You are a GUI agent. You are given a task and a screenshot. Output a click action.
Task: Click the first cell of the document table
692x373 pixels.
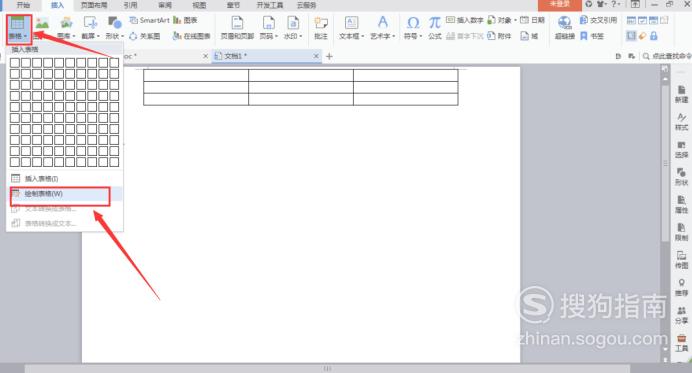pos(196,75)
